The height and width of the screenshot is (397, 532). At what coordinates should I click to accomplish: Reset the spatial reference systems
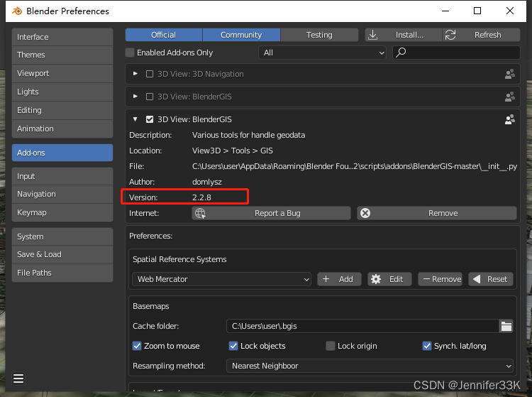point(491,279)
